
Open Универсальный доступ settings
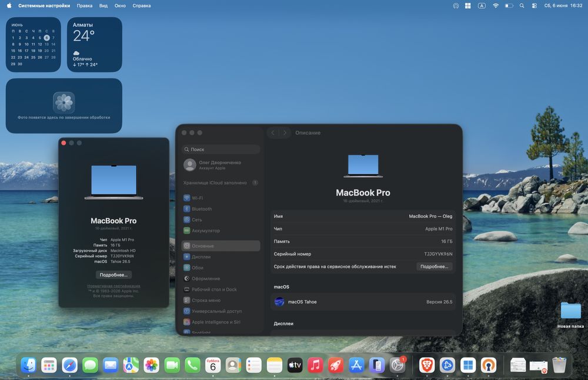[220, 311]
